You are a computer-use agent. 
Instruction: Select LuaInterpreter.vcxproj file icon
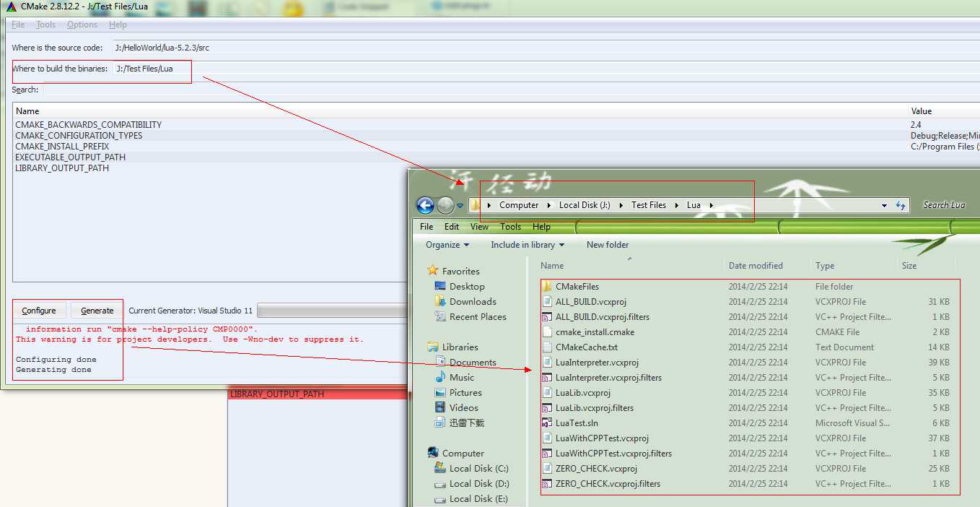pyautogui.click(x=547, y=363)
